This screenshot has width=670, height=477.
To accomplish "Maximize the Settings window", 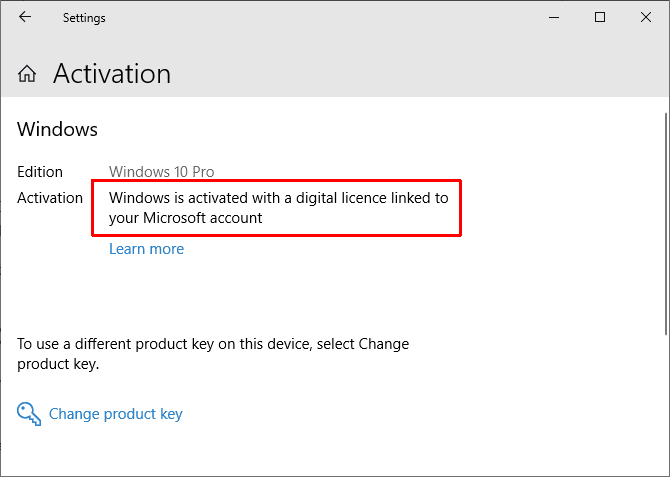I will (x=600, y=17).
